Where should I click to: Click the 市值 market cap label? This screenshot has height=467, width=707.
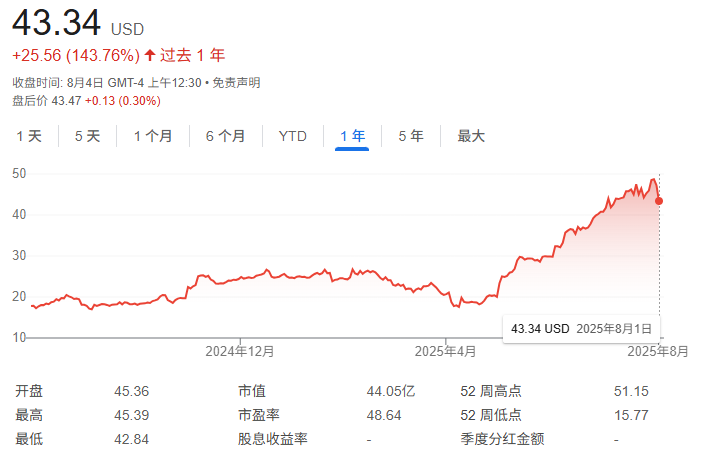pyautogui.click(x=251, y=391)
